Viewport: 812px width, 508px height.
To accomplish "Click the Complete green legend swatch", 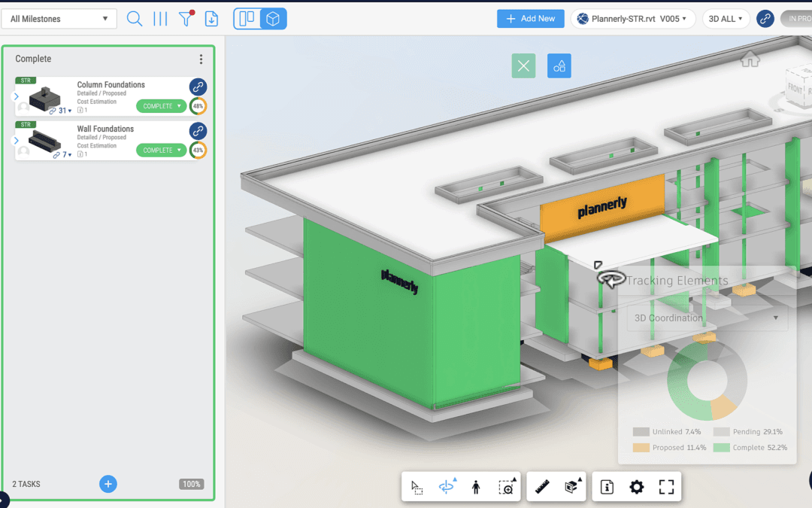I will point(721,447).
